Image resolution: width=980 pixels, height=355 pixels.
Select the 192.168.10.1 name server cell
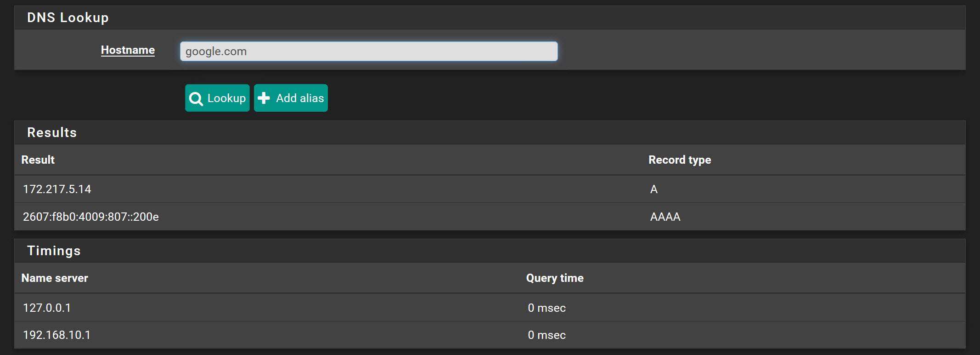56,335
